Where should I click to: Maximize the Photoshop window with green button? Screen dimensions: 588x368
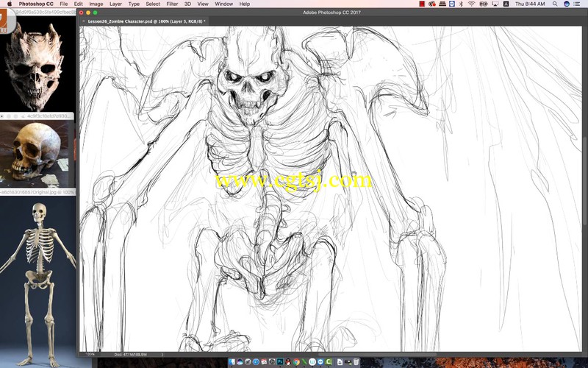(96, 13)
